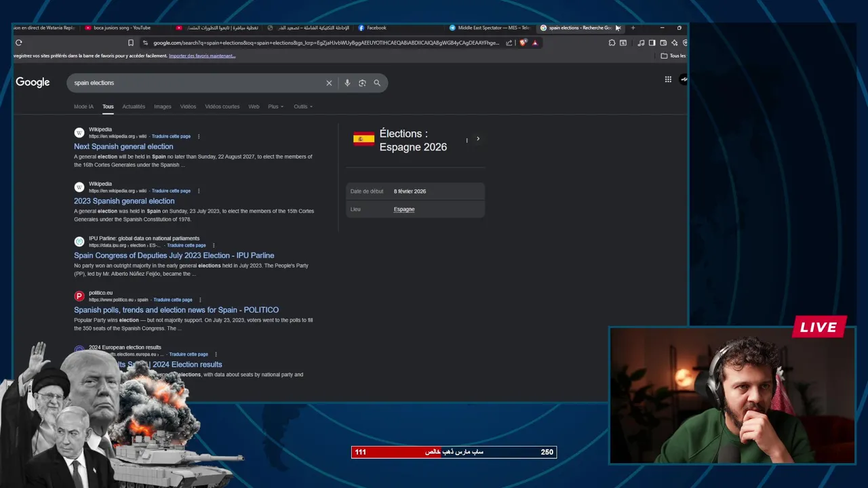Click Traduire cette page for politico.eu result
Image resolution: width=868 pixels, height=488 pixels.
(173, 300)
